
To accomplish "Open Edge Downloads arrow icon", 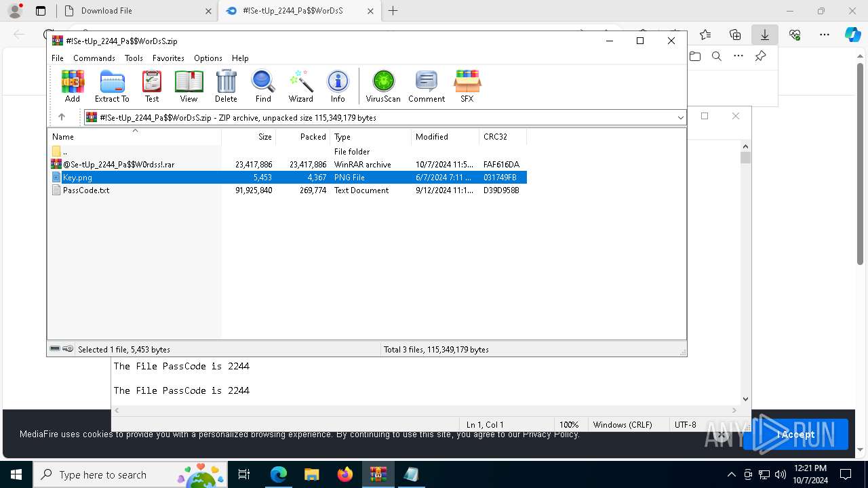I will (x=765, y=35).
